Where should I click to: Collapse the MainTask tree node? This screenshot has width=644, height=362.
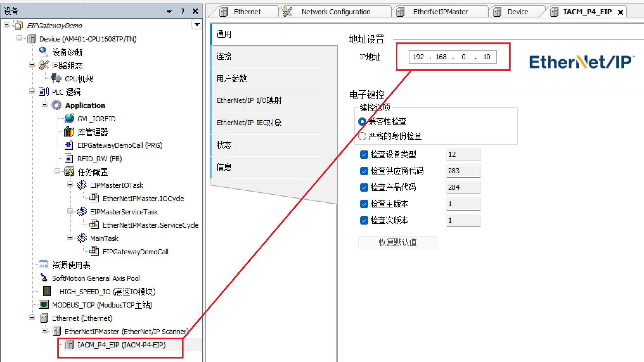coord(70,238)
